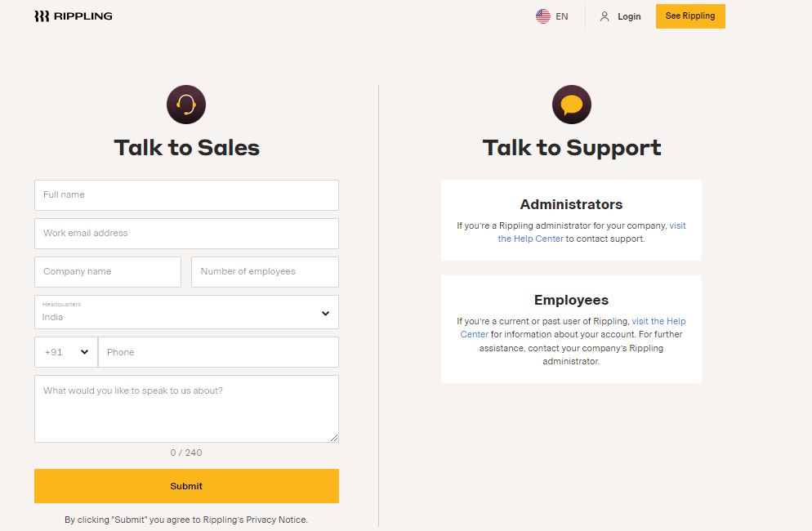Click the Privacy Notice agreement text
812x531 pixels.
[x=186, y=520]
